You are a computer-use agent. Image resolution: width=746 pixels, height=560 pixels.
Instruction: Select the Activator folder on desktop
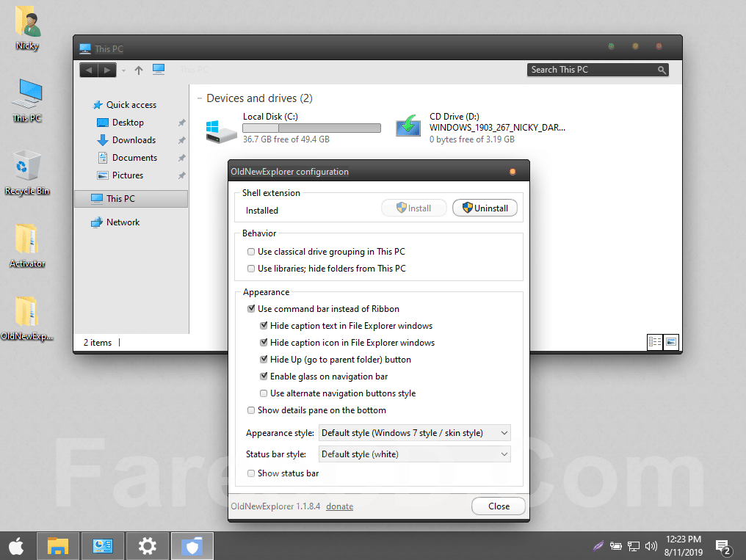click(x=26, y=239)
